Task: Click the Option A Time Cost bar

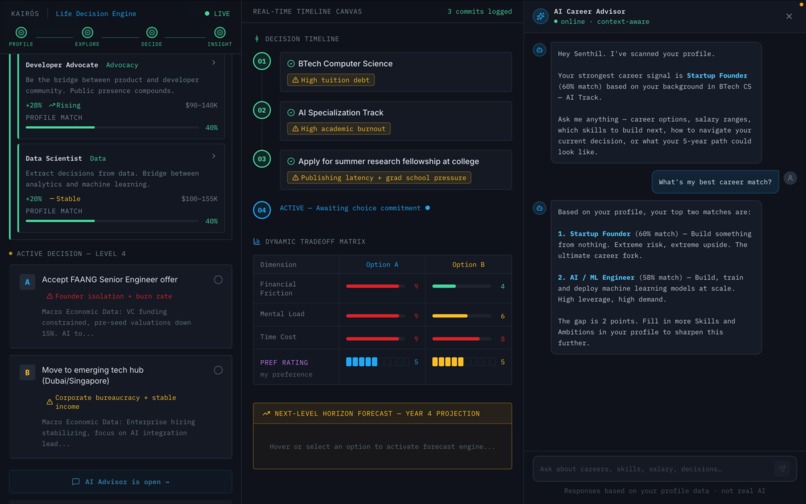Action: (x=375, y=339)
